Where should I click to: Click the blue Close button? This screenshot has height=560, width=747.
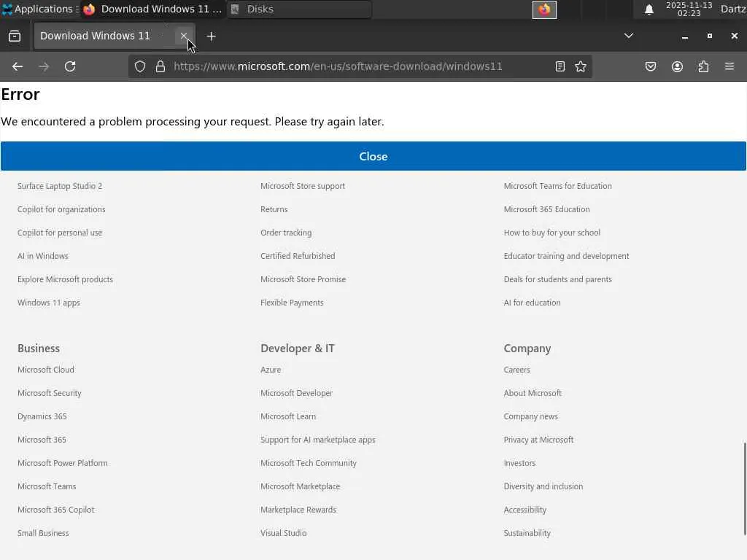pyautogui.click(x=373, y=156)
